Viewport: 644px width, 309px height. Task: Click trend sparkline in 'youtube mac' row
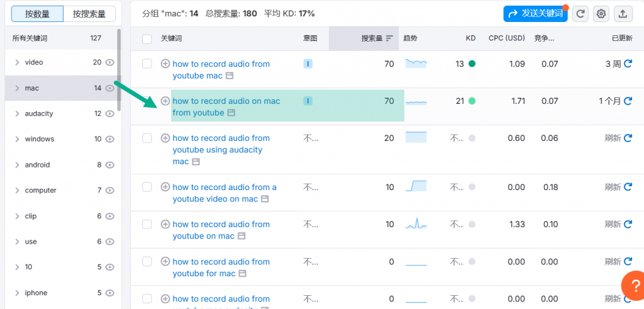(x=416, y=64)
